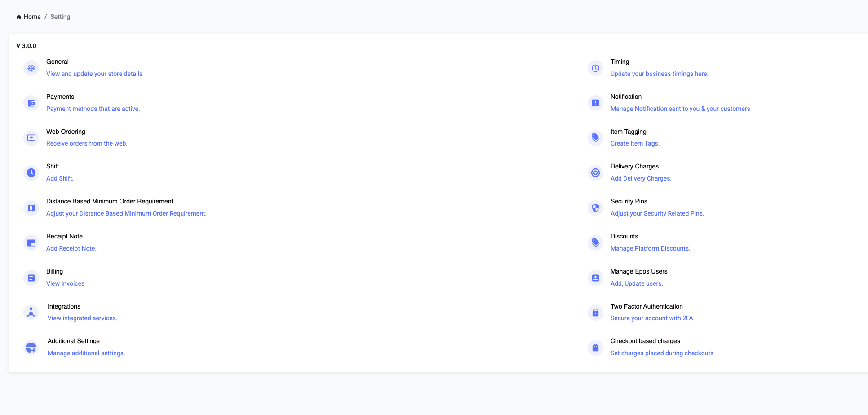Select the Shift clock icon

tap(31, 173)
